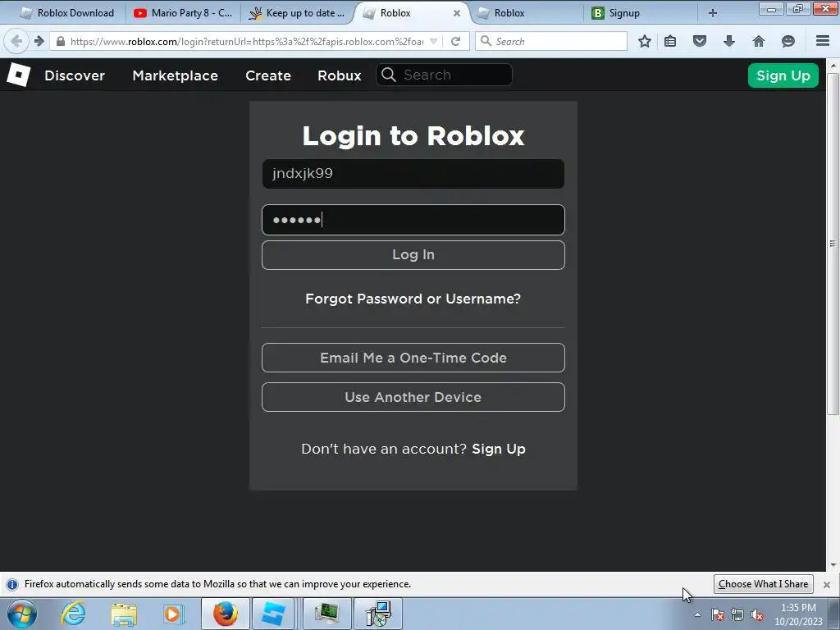
Task: Go to the Firefox home page icon
Action: pyautogui.click(x=759, y=41)
